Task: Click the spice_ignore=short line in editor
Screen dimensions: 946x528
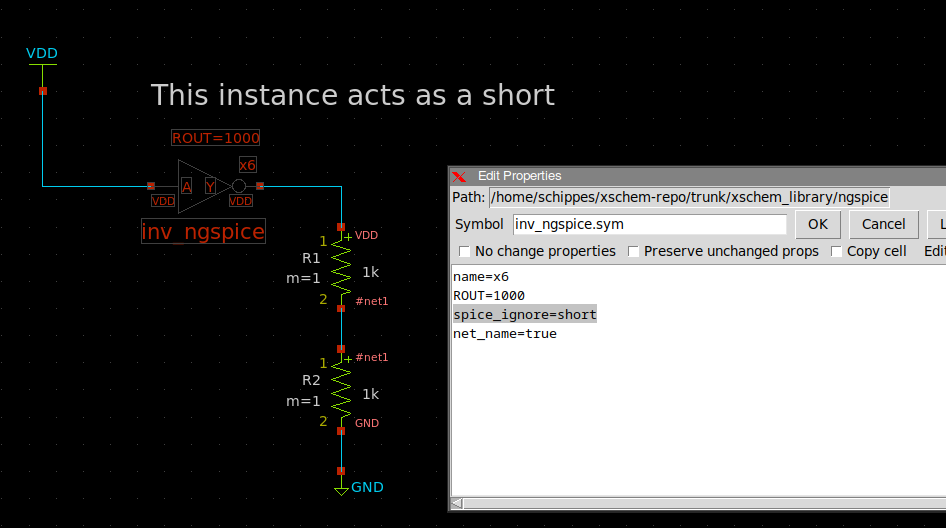Action: (525, 314)
